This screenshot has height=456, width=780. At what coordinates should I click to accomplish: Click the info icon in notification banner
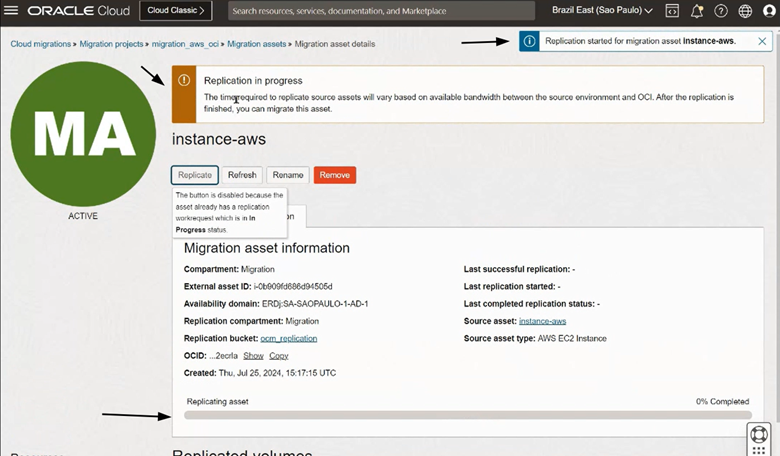(x=530, y=42)
